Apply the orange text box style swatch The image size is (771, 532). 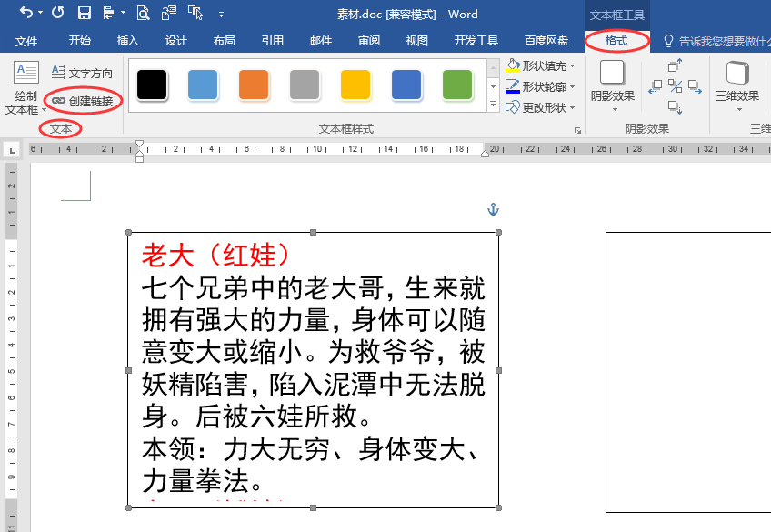pos(254,85)
